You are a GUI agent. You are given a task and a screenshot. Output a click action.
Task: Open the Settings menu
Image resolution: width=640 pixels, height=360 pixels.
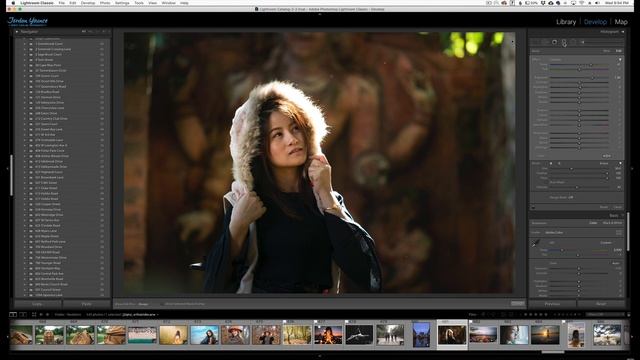coord(122,3)
